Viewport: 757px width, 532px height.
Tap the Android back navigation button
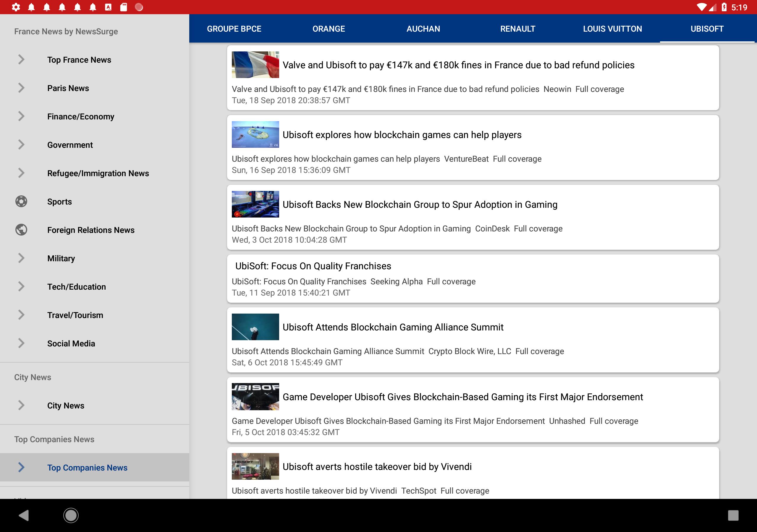(x=24, y=515)
